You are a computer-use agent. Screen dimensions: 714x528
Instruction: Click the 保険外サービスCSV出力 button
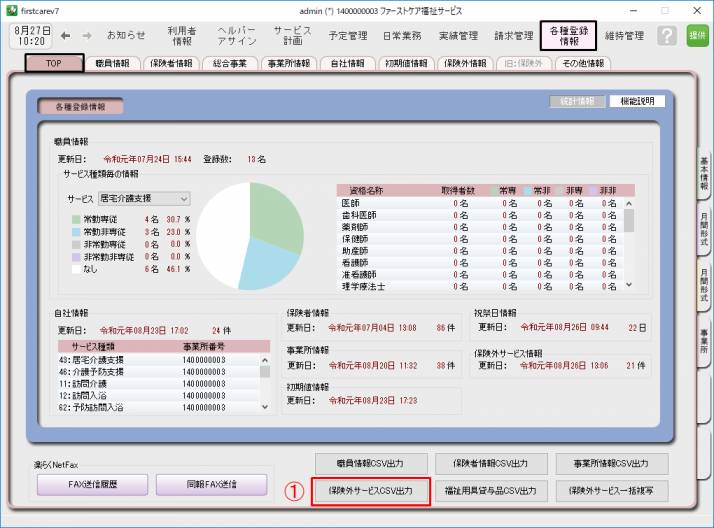point(370,491)
